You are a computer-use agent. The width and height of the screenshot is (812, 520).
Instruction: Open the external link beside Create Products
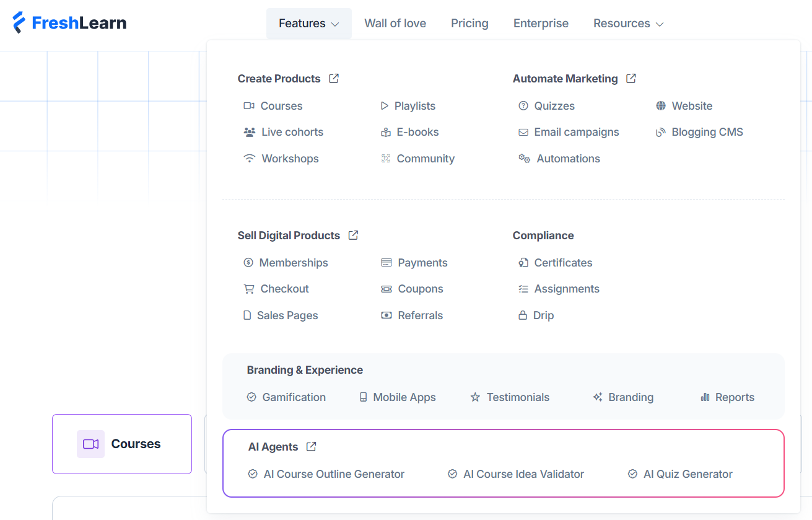click(x=334, y=78)
